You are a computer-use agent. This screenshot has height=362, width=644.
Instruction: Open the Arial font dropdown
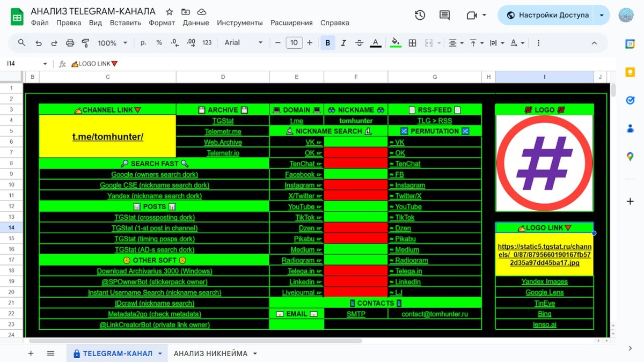[x=244, y=43]
